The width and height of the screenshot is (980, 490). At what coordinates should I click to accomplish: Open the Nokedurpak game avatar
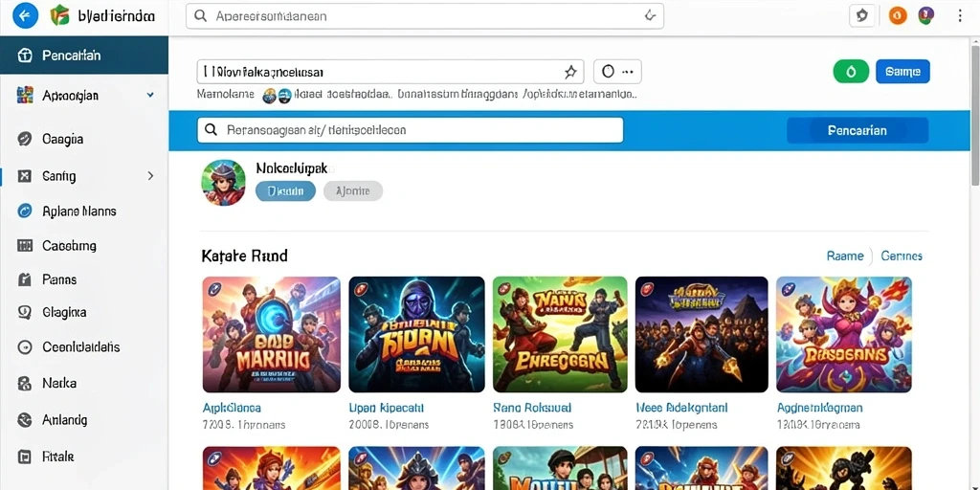point(223,183)
